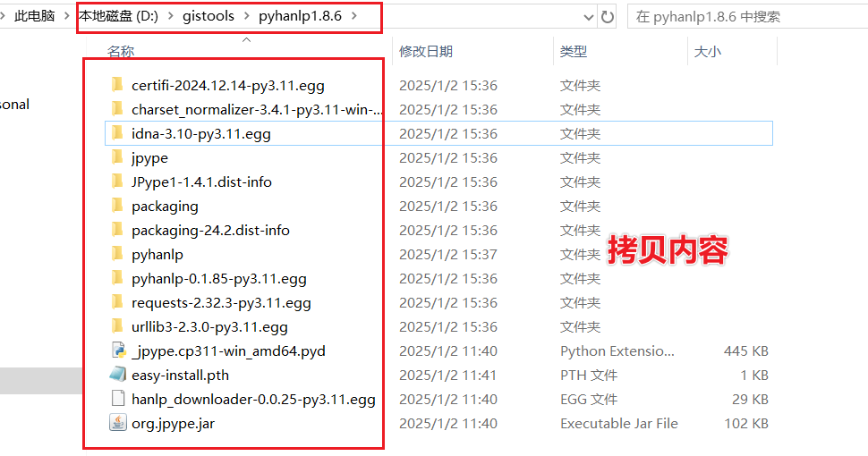Refresh the current folder view
868x456 pixels.
pyautogui.click(x=608, y=17)
